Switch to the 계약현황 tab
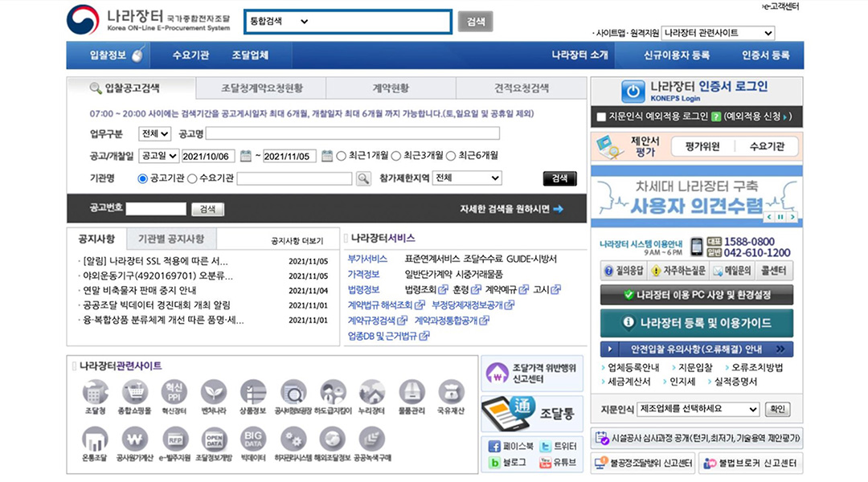This screenshot has height=482, width=868. (391, 88)
